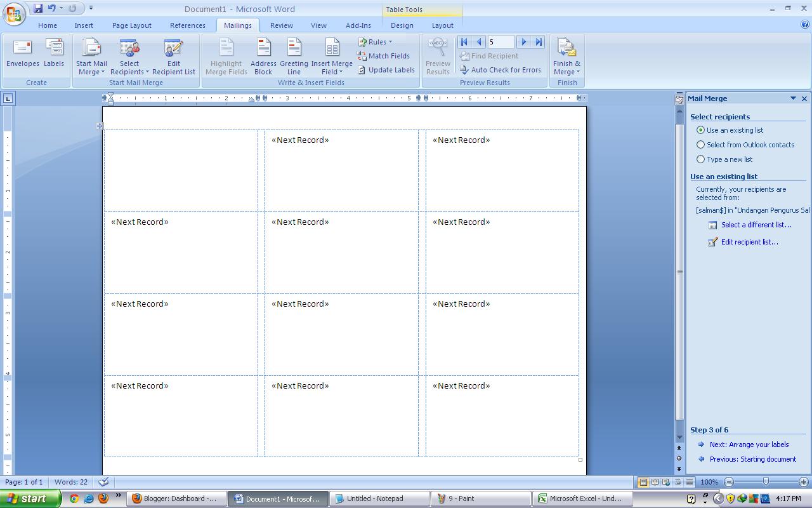
Task: Click Select a different list link
Action: (756, 225)
